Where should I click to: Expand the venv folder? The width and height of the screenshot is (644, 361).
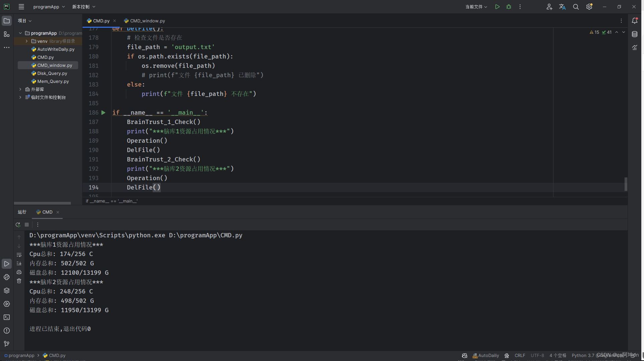tap(26, 41)
